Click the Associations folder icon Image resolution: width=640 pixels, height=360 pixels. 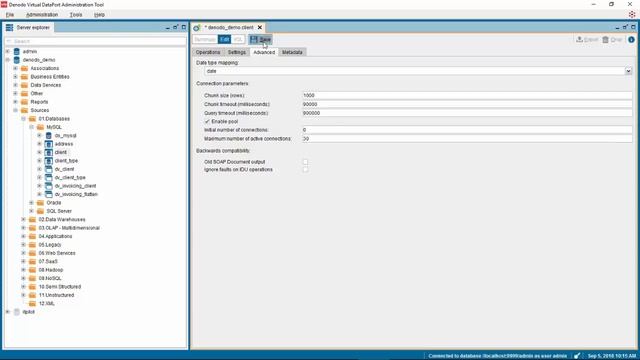(x=24, y=69)
